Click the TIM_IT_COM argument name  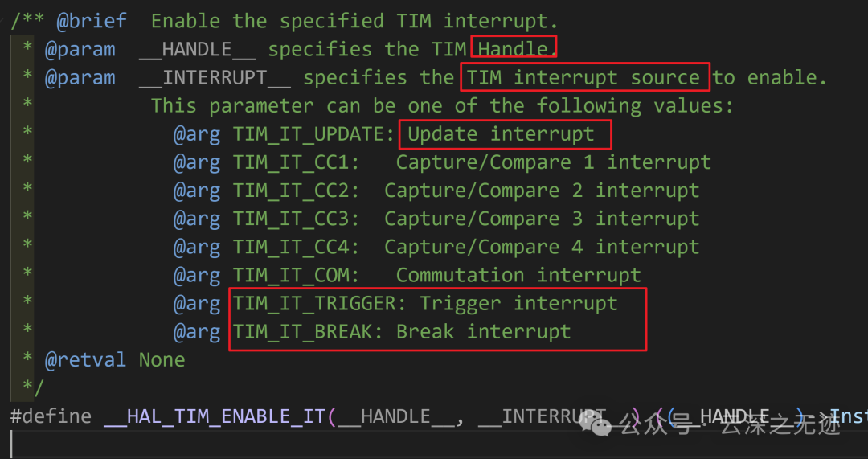pyautogui.click(x=296, y=276)
